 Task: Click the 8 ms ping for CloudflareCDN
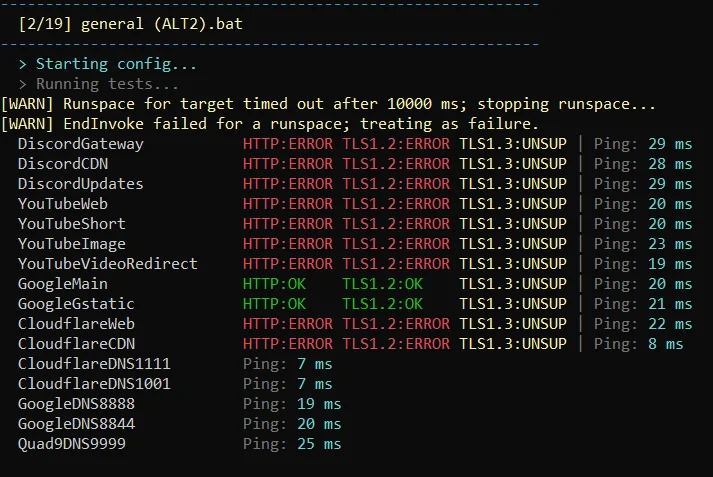(x=665, y=344)
